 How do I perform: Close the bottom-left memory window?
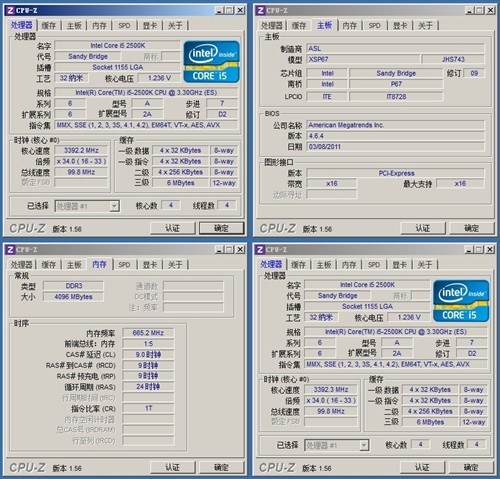(x=240, y=249)
